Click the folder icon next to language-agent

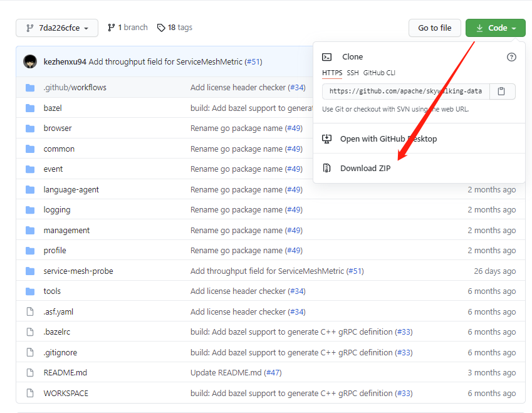click(x=30, y=190)
